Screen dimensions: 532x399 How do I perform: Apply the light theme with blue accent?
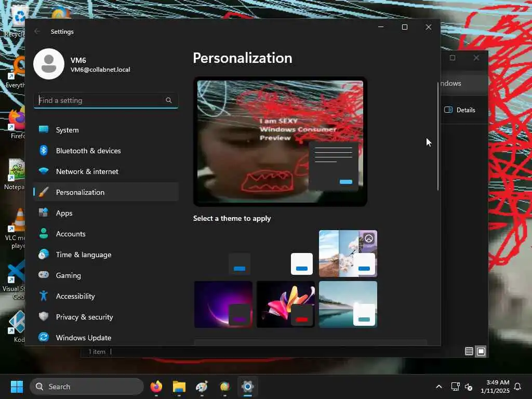click(286, 254)
